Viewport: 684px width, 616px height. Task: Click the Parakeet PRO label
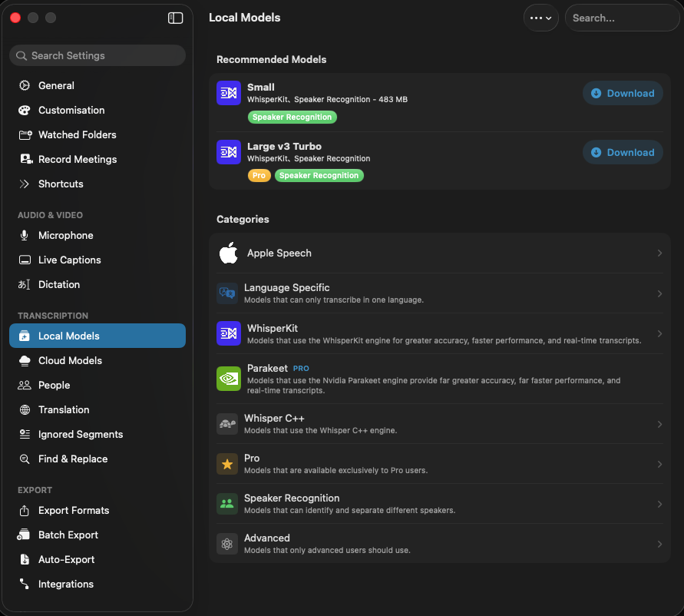(301, 369)
